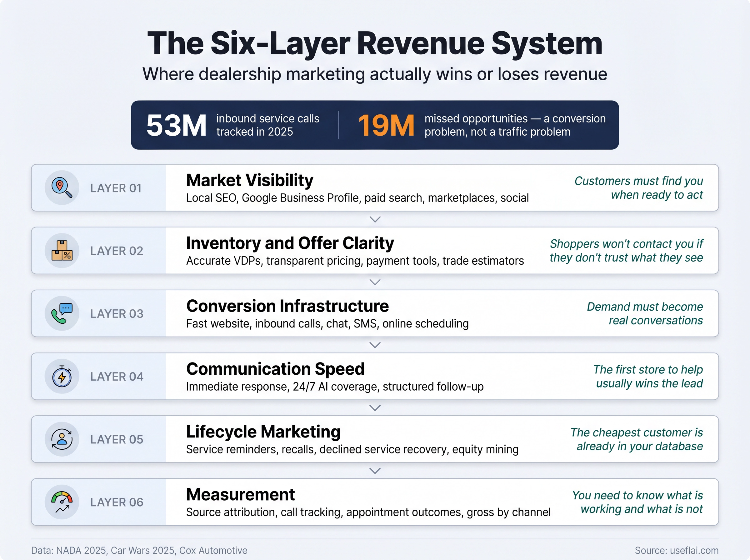
Task: Click "The cheapest customer is already" quote
Action: coord(637,439)
